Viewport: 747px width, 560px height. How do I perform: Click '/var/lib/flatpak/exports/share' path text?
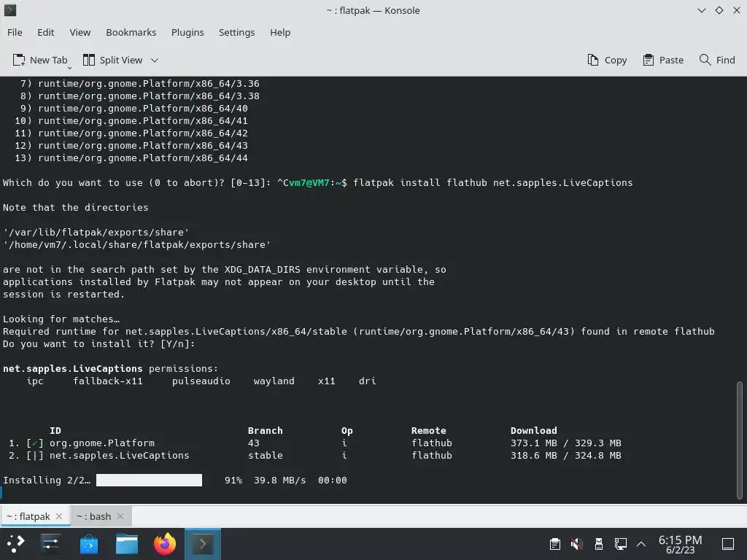click(96, 233)
